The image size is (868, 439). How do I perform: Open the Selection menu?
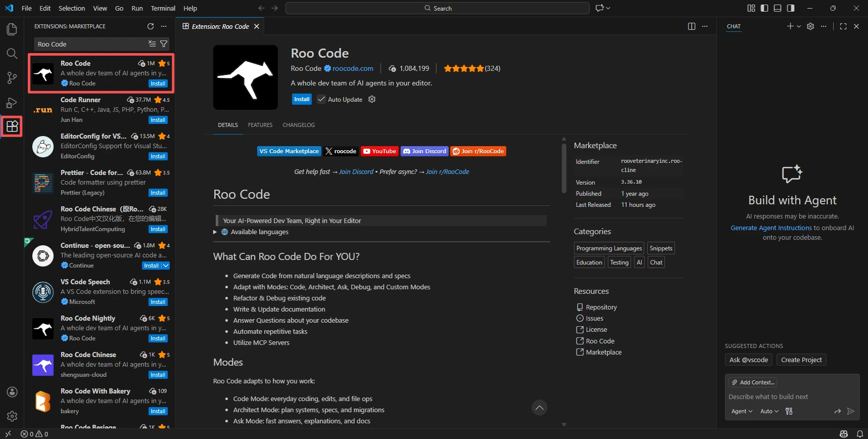coord(72,8)
